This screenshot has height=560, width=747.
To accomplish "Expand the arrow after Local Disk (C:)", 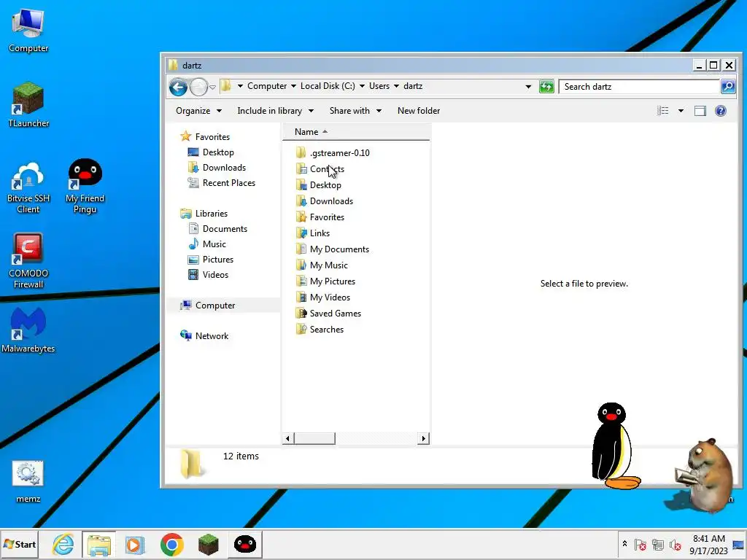I will pyautogui.click(x=362, y=86).
